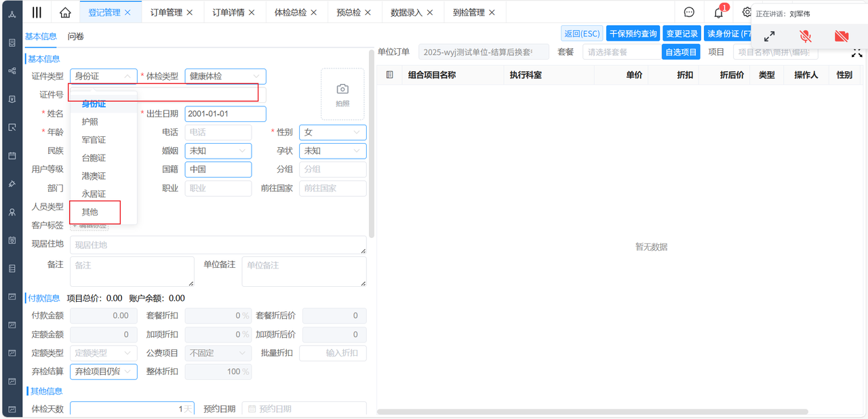868x419 pixels.
Task: Collapse the sidebar with the three-bar menu icon
Action: 37,12
